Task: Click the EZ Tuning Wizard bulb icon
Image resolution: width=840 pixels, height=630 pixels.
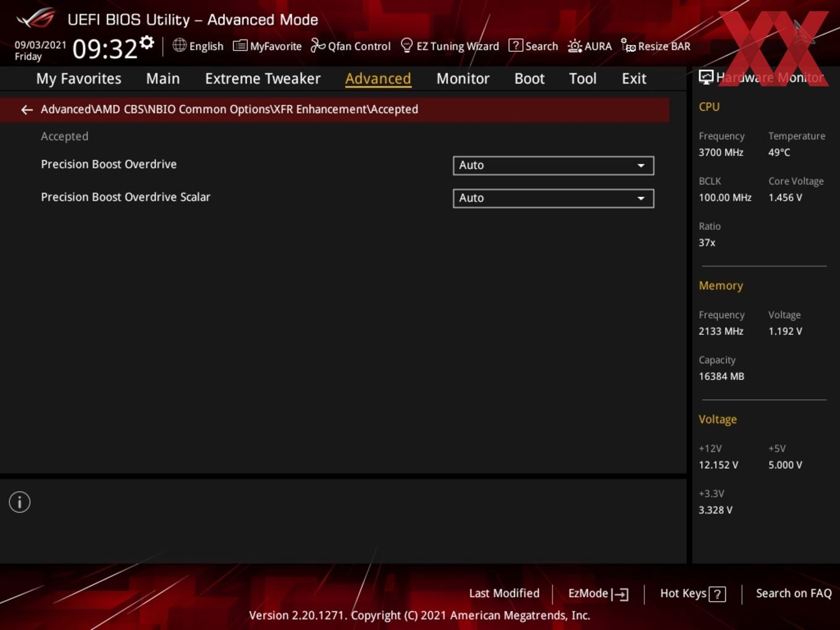Action: click(406, 46)
